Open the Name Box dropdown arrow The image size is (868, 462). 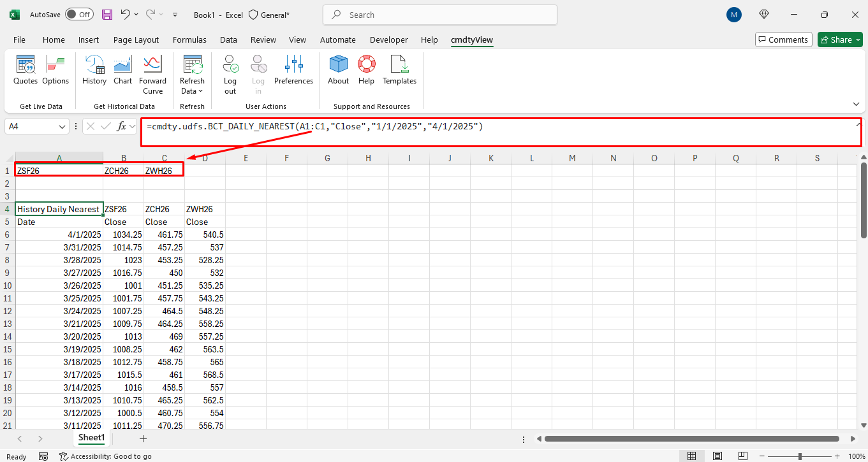point(63,127)
